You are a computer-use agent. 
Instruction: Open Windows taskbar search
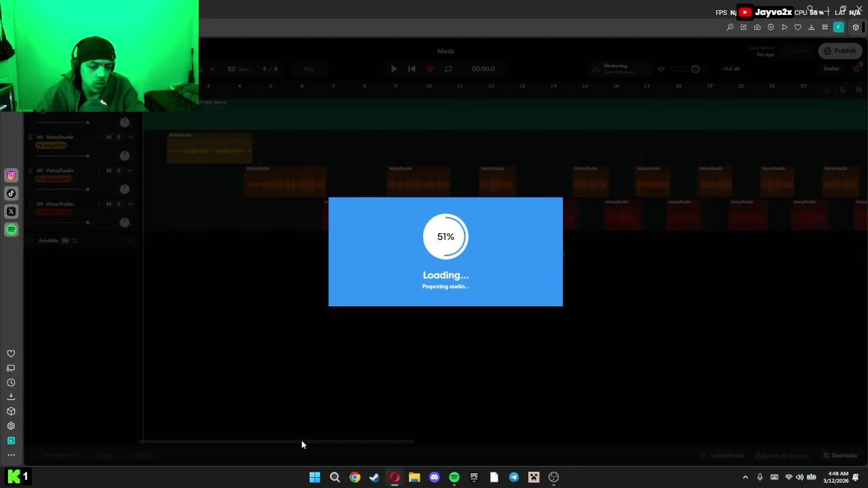click(x=334, y=477)
